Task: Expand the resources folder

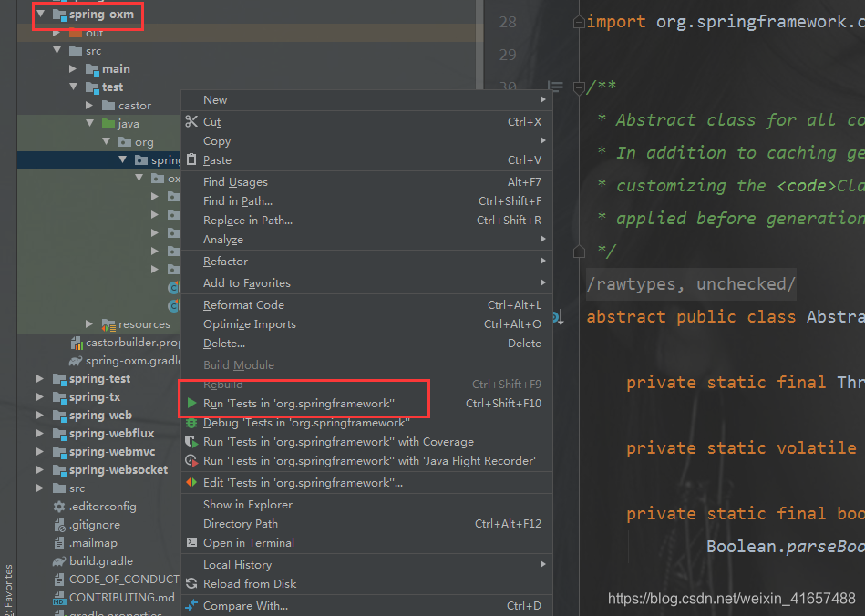Action: [x=89, y=323]
